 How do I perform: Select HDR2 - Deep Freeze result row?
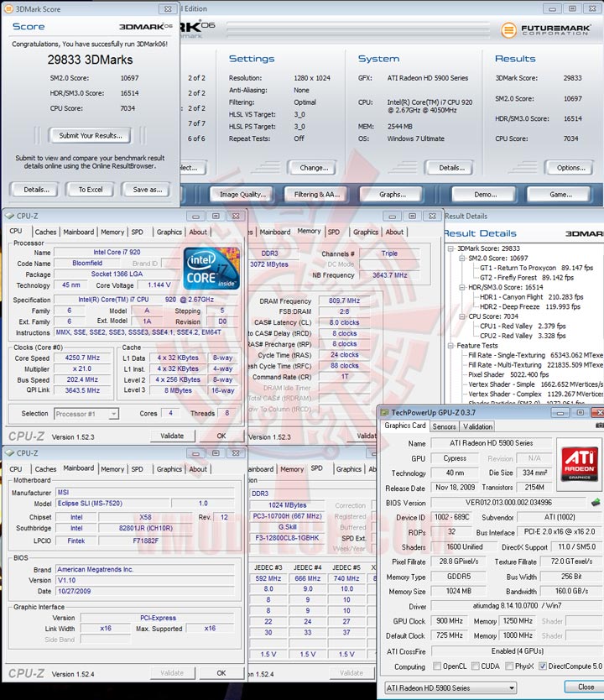(530, 306)
